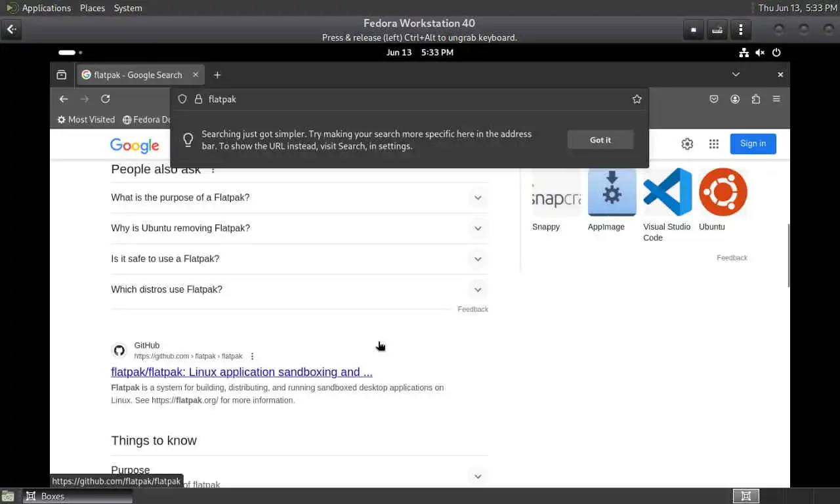Click the padlock site info icon
Viewport: 840px width, 504px height.
click(197, 99)
